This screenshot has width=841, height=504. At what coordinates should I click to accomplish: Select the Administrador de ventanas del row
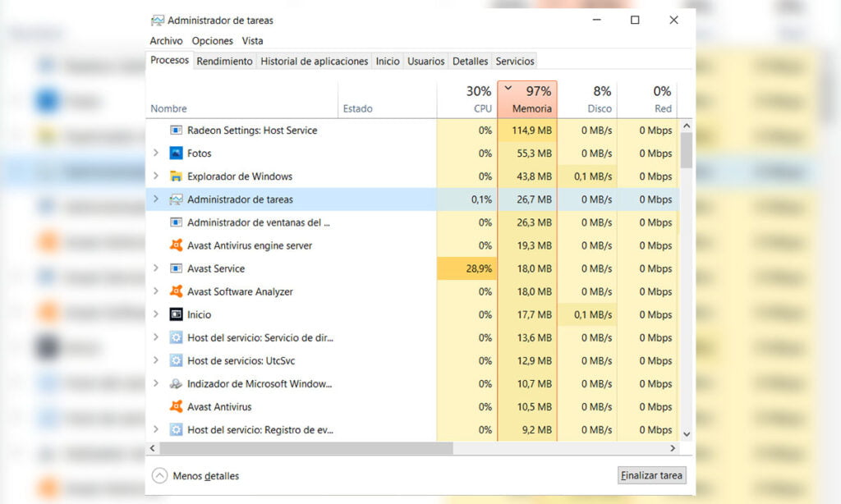tap(412, 222)
